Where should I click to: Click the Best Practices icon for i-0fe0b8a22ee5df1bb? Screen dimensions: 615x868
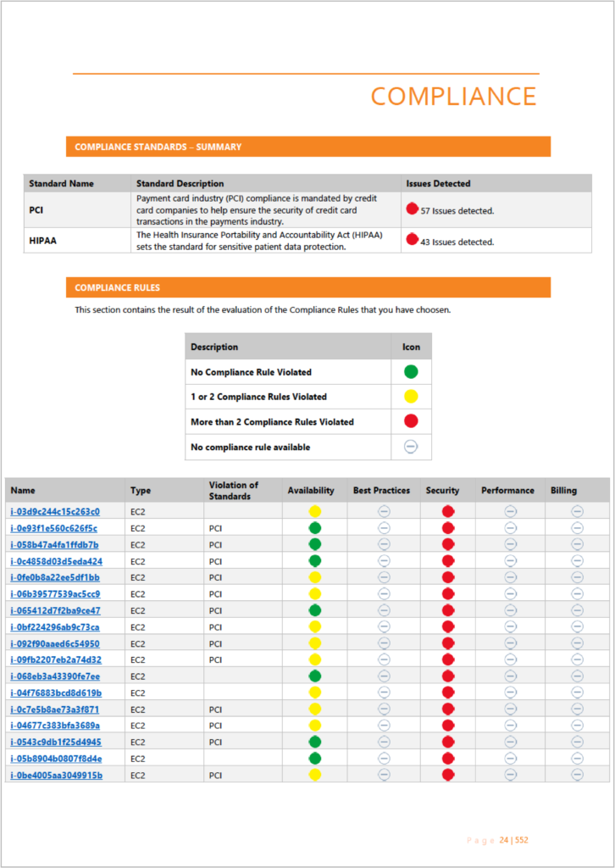click(x=384, y=577)
